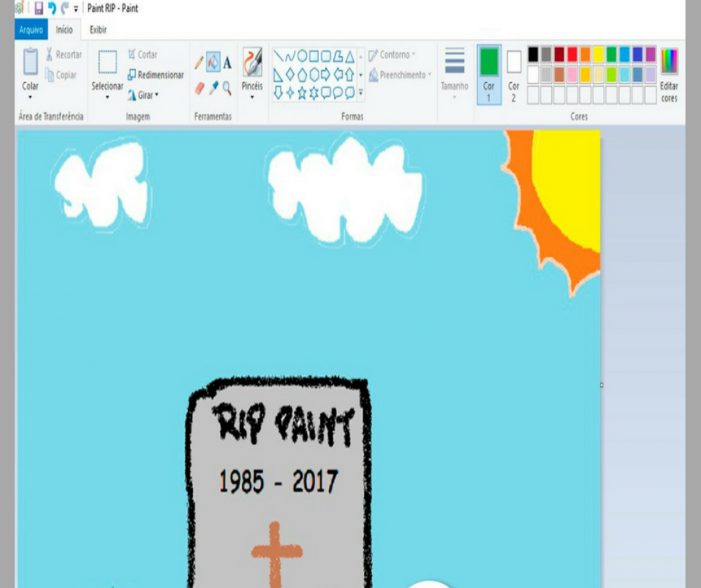Image resolution: width=701 pixels, height=588 pixels.
Task: Click the canvas right-edge resize handle
Action: tap(602, 385)
